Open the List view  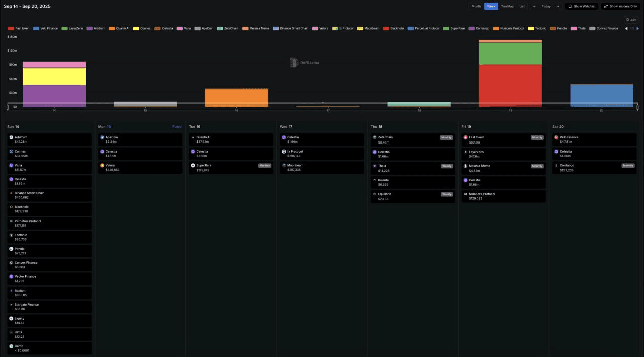click(x=522, y=6)
